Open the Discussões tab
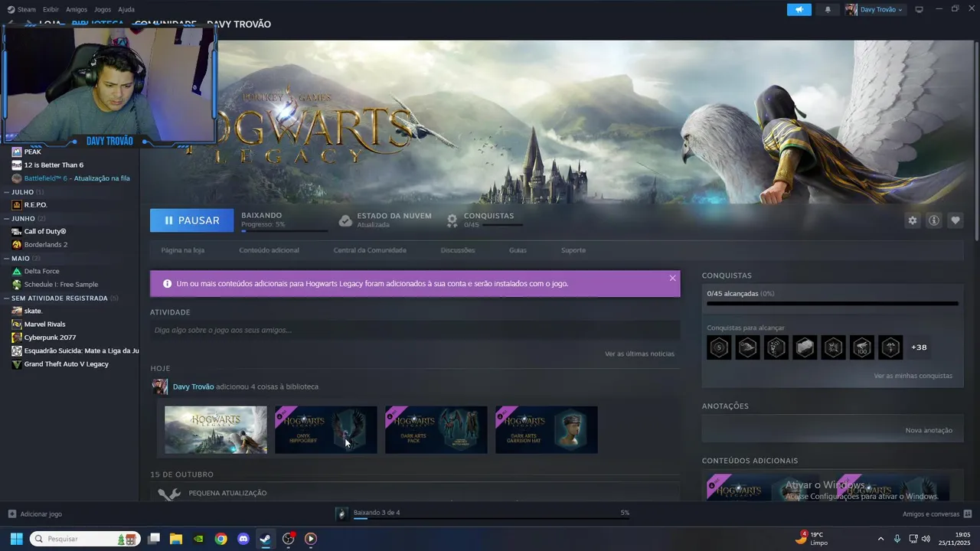Image resolution: width=980 pixels, height=551 pixels. (458, 250)
